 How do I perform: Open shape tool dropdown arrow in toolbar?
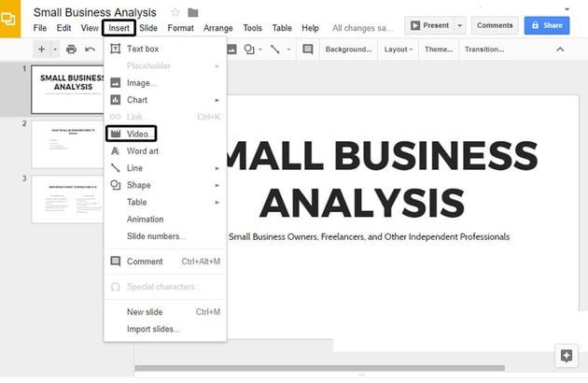[260, 50]
